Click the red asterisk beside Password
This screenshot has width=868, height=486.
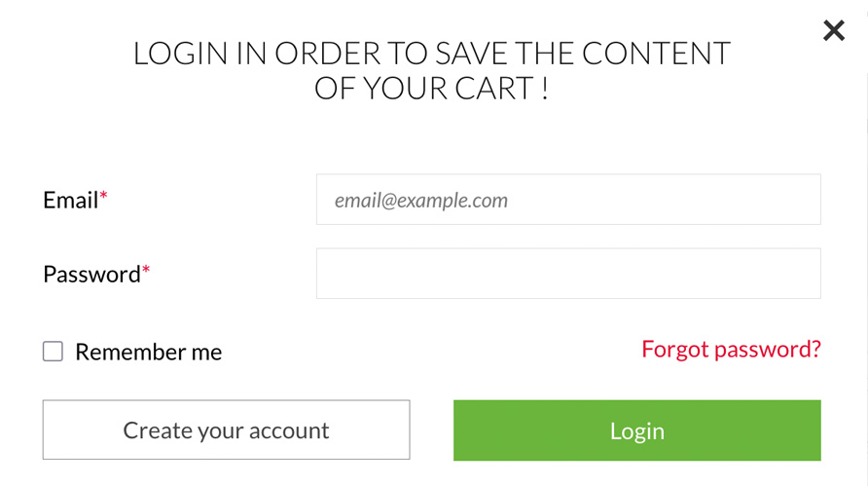point(146,271)
